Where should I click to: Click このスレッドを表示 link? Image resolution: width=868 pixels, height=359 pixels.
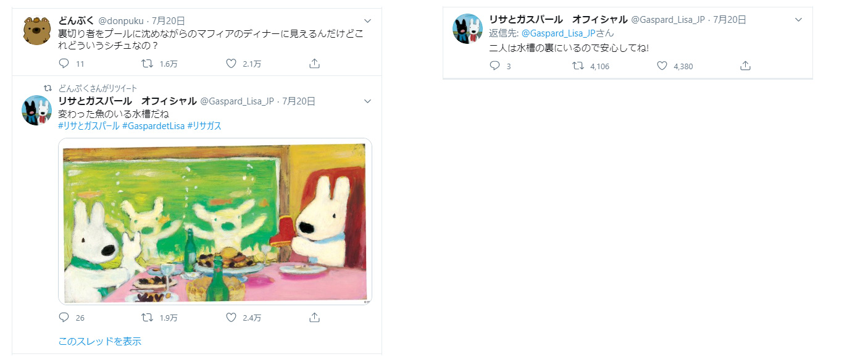[x=99, y=341]
